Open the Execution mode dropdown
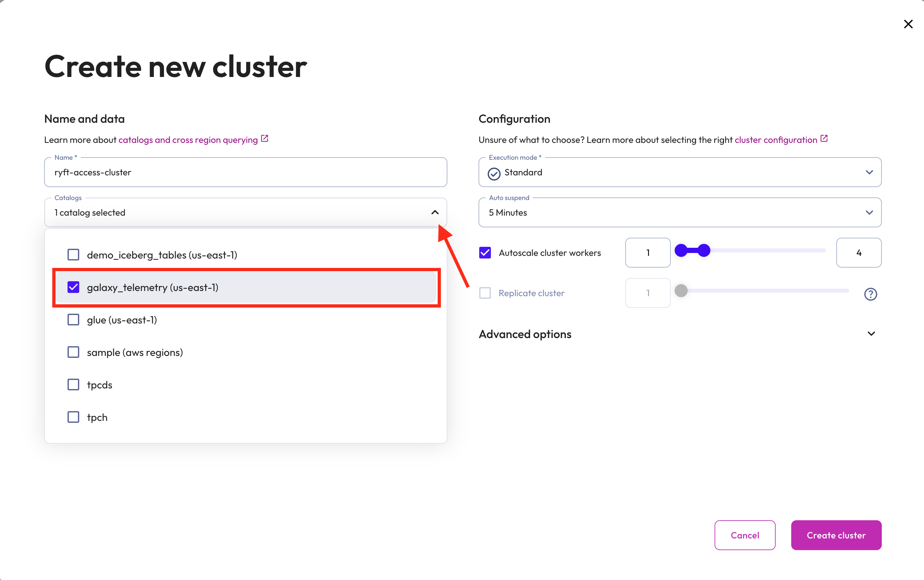This screenshot has height=580, width=924. (x=680, y=172)
